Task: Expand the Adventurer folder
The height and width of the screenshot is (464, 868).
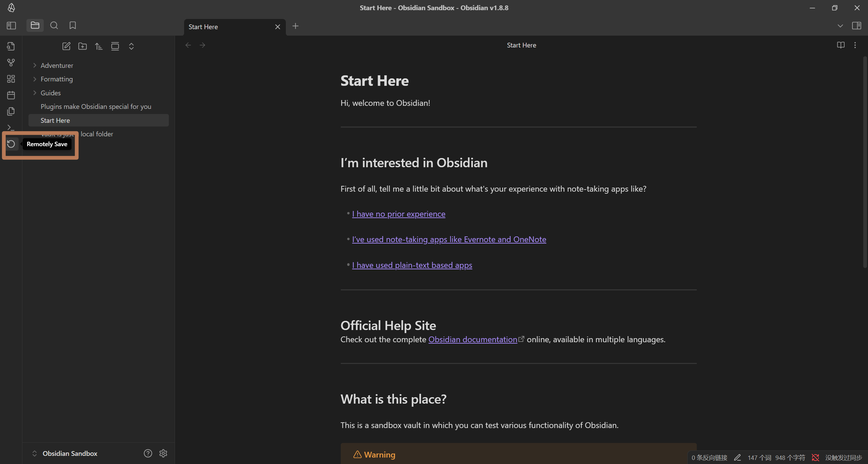Action: coord(99,65)
